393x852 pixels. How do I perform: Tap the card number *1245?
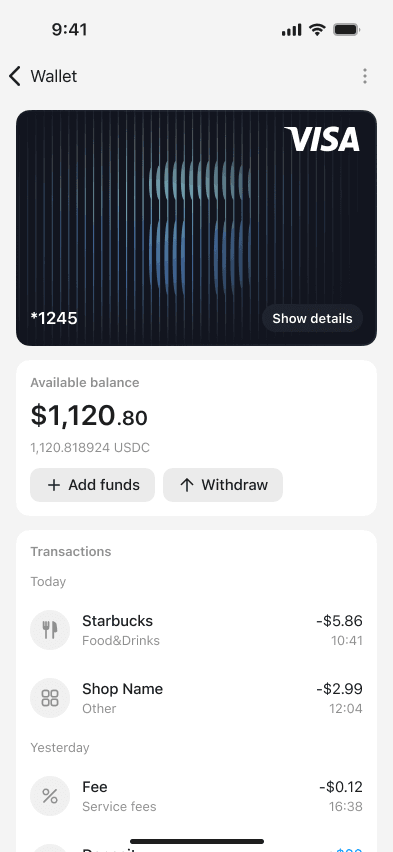click(54, 318)
